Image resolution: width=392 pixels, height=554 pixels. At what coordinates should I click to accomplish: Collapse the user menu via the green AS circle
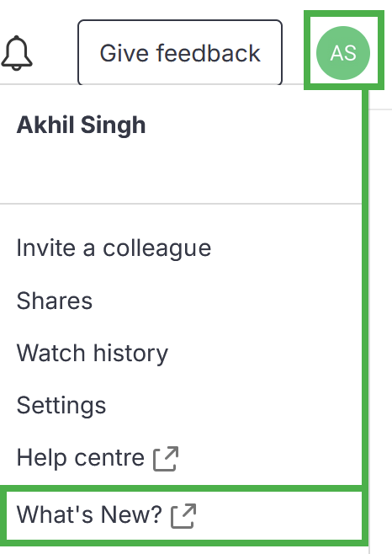coord(343,53)
